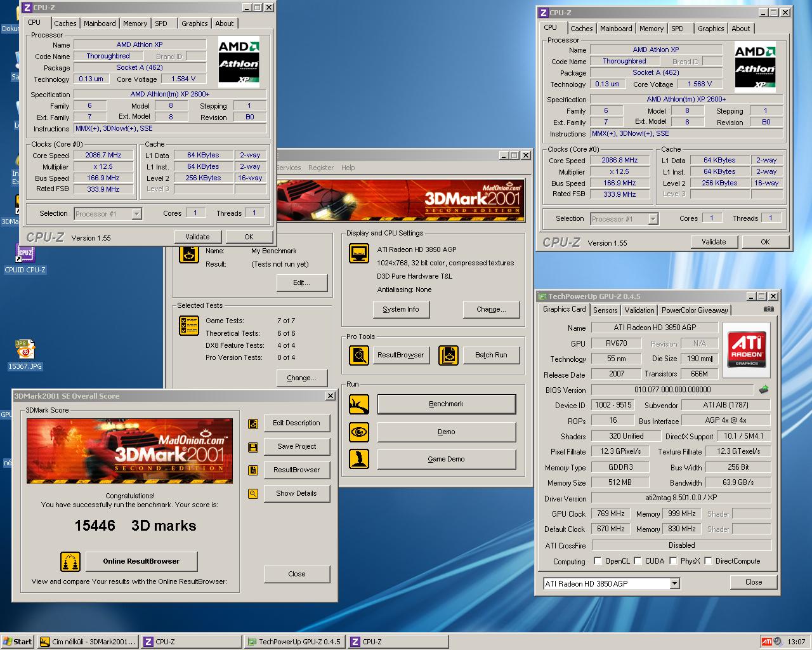The height and width of the screenshot is (650, 812).
Task: Enable the DirectCompute checkbox in GPU-Z
Action: coord(708,561)
